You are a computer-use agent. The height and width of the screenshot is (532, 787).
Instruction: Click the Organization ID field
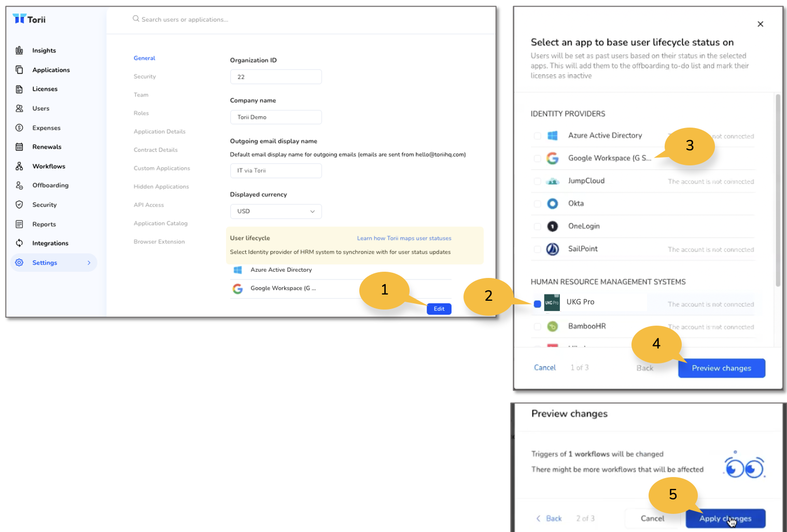[276, 77]
